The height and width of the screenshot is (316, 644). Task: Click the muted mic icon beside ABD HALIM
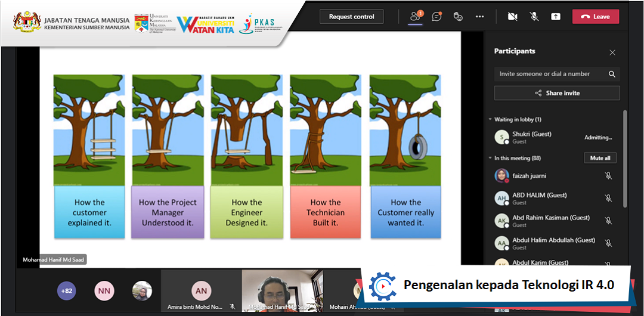click(608, 198)
